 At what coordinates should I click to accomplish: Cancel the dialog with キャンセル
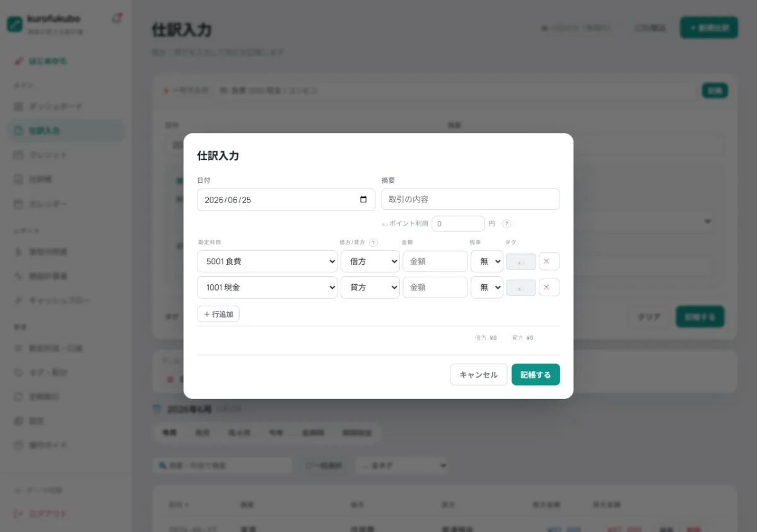point(478,374)
